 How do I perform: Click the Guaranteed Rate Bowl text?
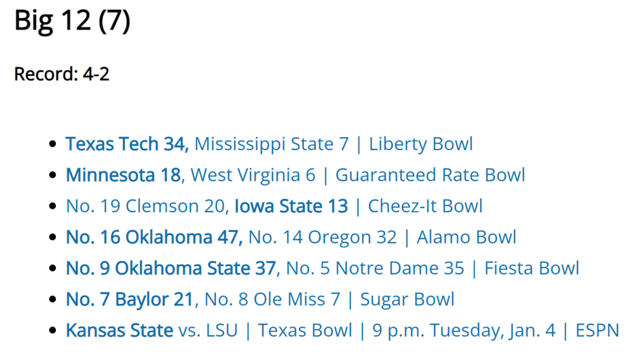[430, 175]
